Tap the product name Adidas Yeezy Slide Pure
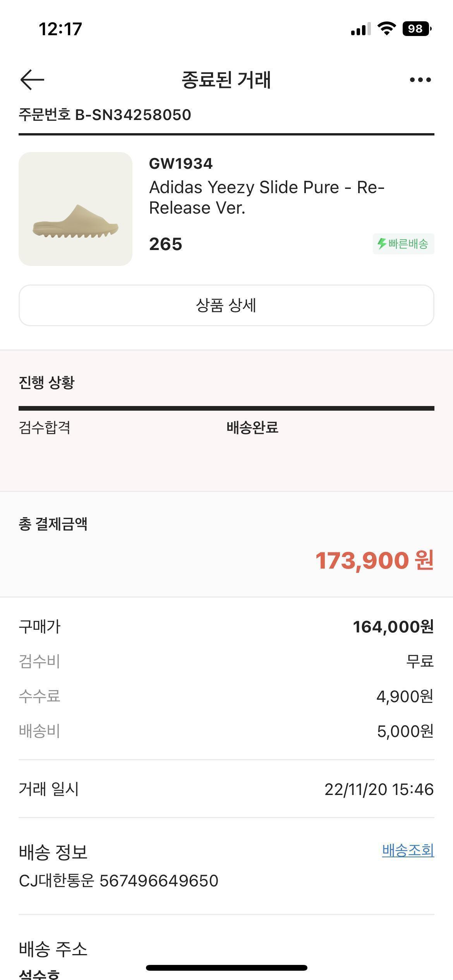This screenshot has width=453, height=980. click(266, 197)
